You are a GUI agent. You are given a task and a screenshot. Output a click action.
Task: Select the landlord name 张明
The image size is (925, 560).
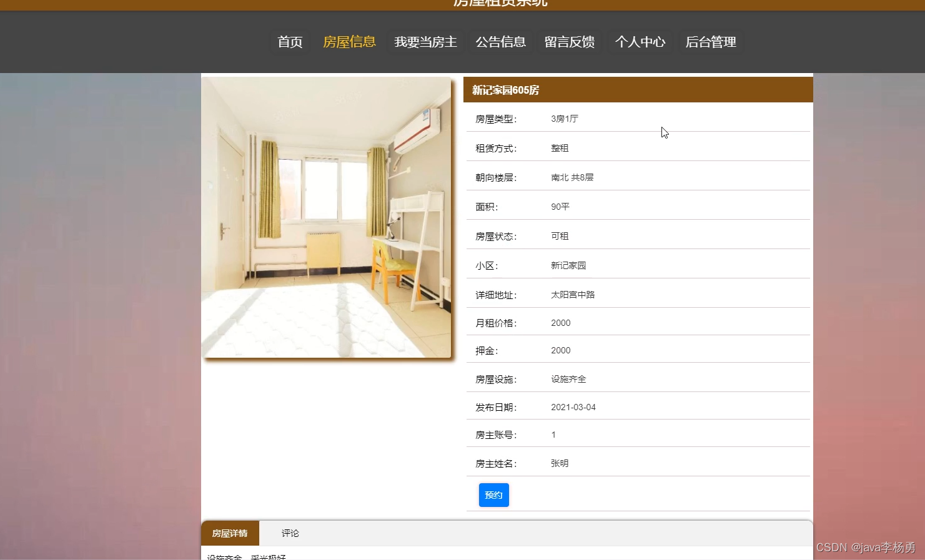pyautogui.click(x=560, y=463)
